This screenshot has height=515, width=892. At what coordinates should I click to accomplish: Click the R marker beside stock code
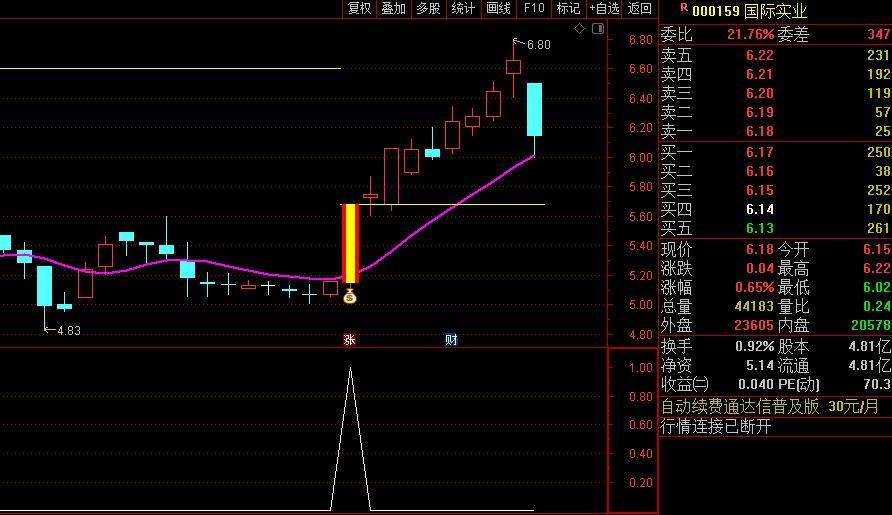point(683,8)
